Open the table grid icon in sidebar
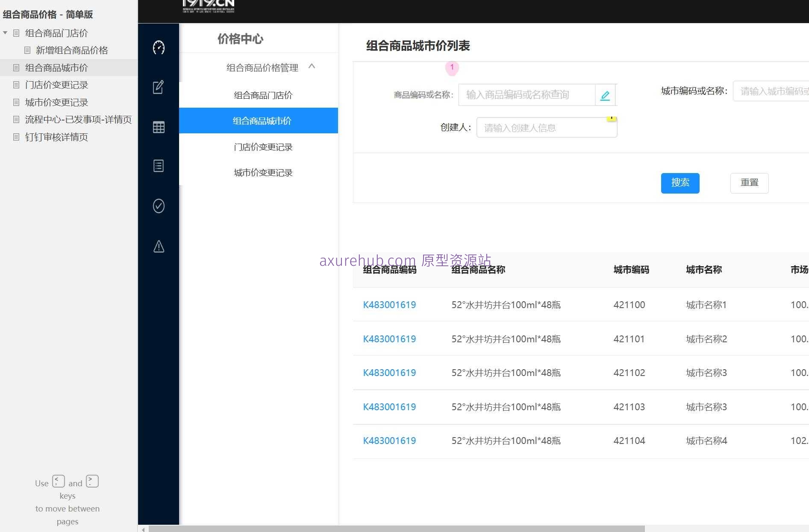Screen dimensions: 809x532 (159, 127)
